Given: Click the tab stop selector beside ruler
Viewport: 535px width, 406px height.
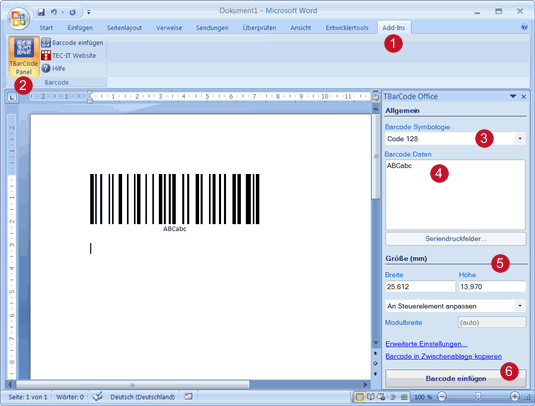Looking at the screenshot, I should (x=12, y=98).
